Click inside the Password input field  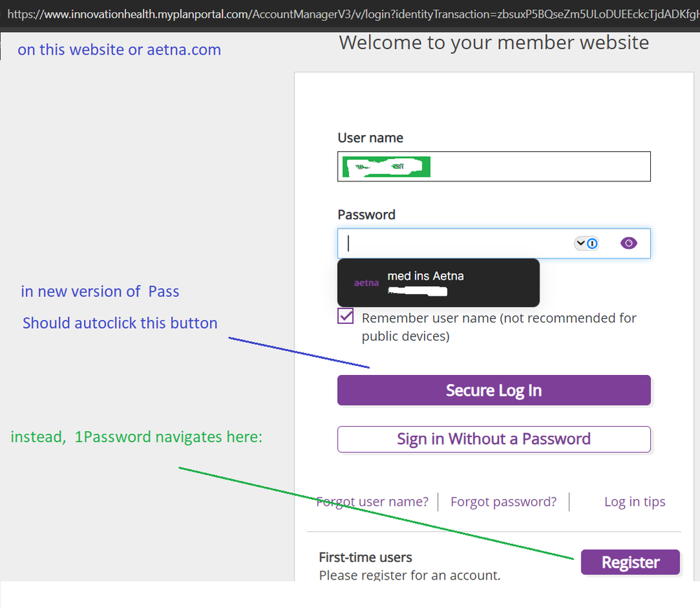[455, 244]
